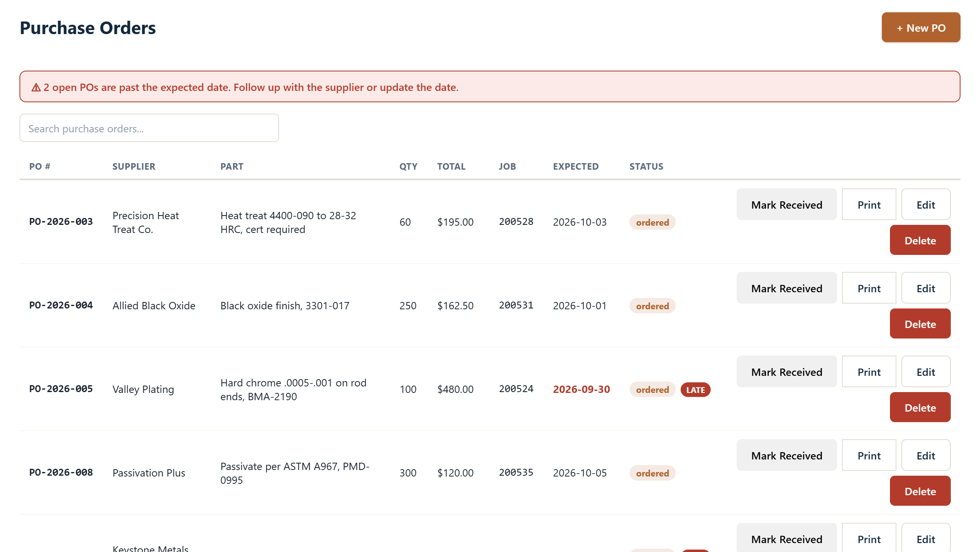Click the warning icon in the overdue alert
Image resolution: width=980 pixels, height=552 pixels.
[x=36, y=87]
